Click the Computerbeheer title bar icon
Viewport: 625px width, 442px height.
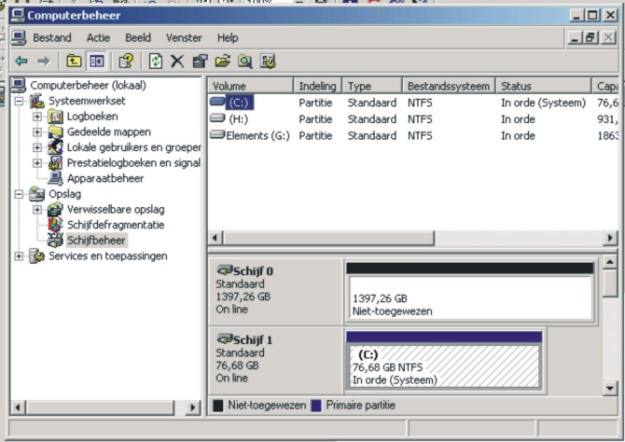18,15
